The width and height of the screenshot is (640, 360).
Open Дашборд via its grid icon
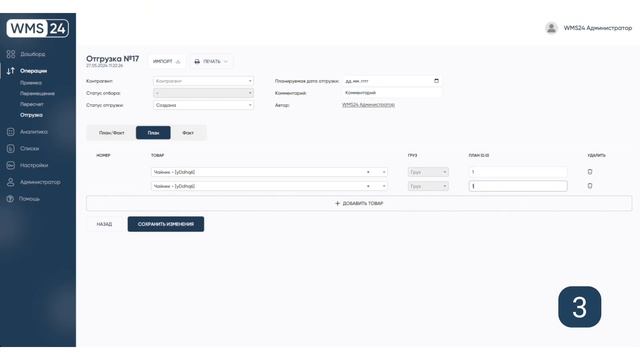(11, 54)
